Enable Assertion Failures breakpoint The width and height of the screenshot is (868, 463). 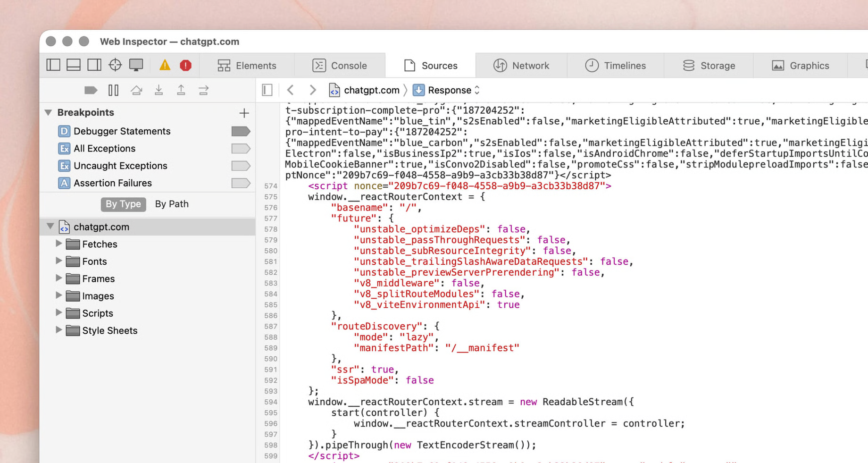[241, 183]
